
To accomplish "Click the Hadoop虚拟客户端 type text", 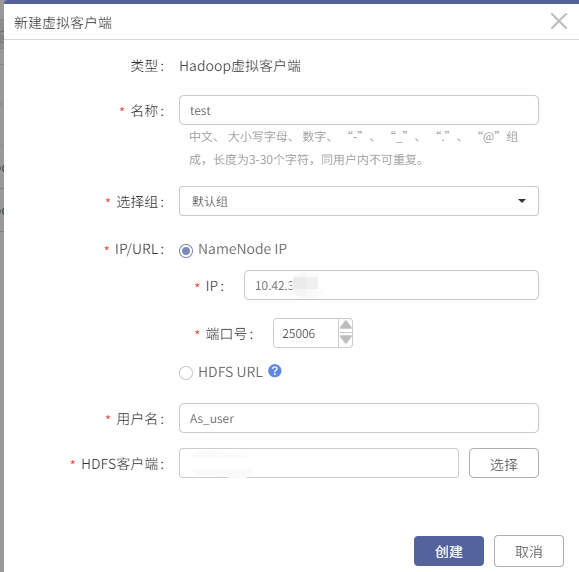I will [x=240, y=66].
